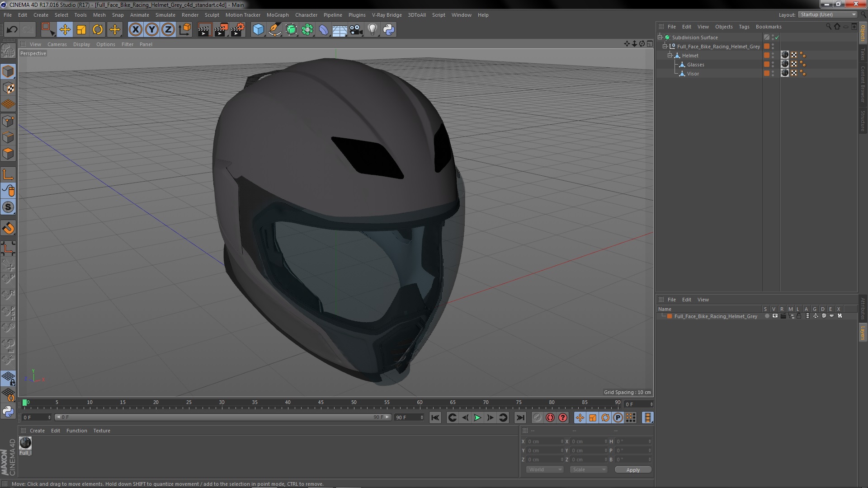
Task: Click layer color swatch in Layer Manager
Action: click(670, 316)
